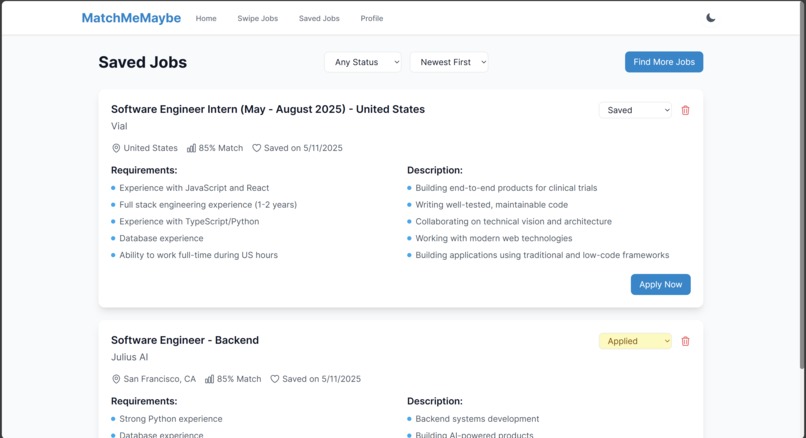
Task: Open the Profile nav item
Action: pos(372,19)
